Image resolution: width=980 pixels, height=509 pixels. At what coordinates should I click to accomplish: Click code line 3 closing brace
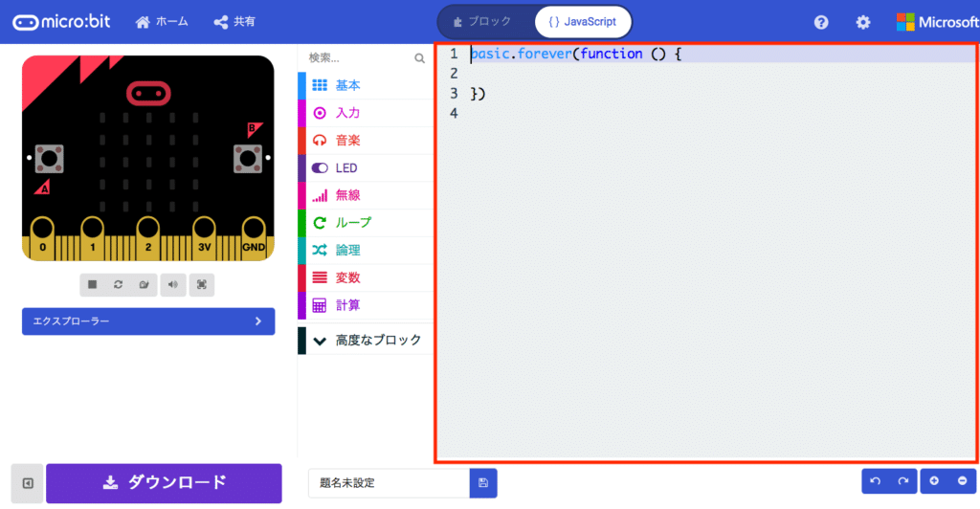(x=479, y=94)
